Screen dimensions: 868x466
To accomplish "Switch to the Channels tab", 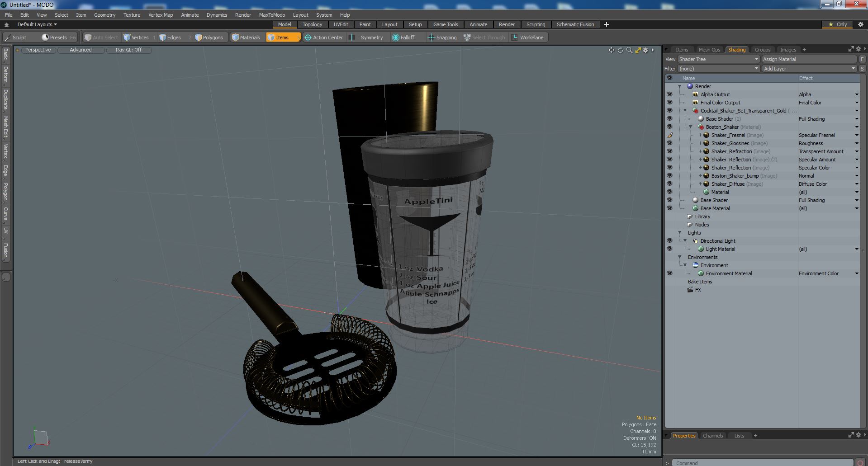I will (x=713, y=436).
